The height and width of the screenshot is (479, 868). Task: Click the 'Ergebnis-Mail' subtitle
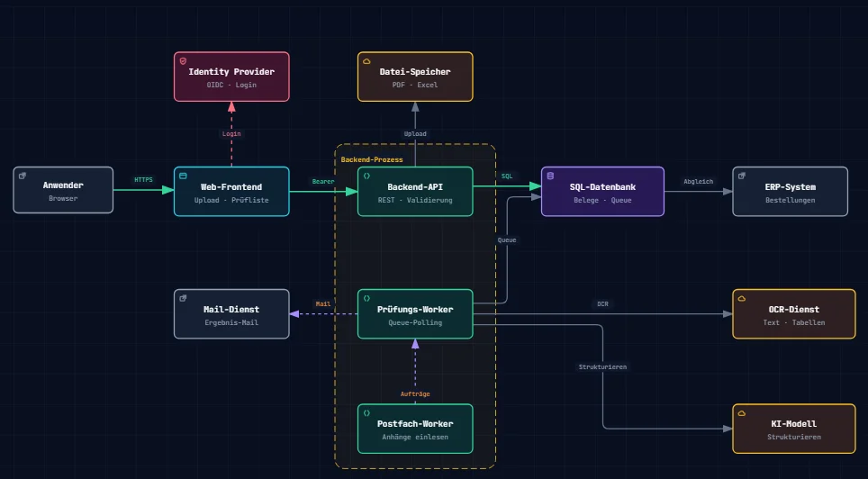point(231,323)
